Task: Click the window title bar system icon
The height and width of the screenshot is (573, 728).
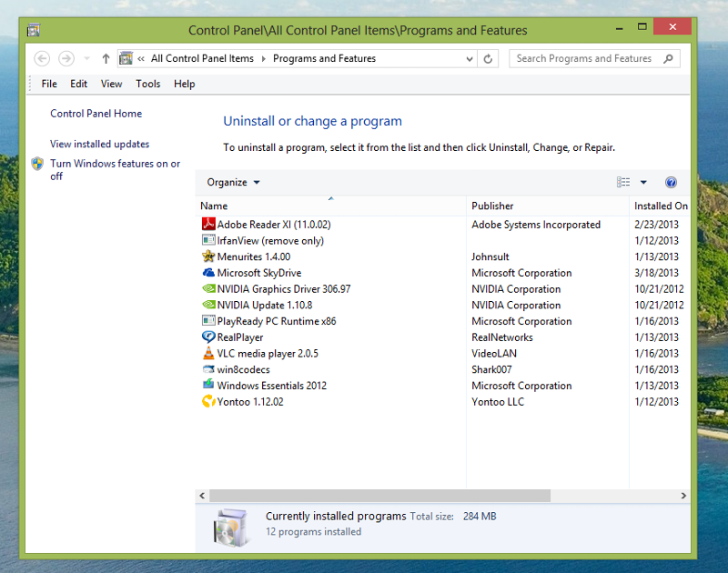Action: point(34,30)
